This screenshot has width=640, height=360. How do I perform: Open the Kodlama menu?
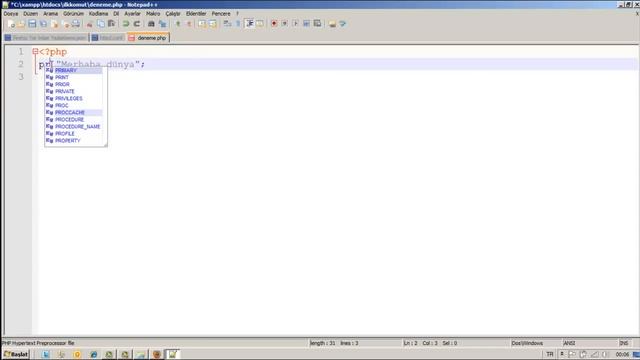(x=98, y=13)
